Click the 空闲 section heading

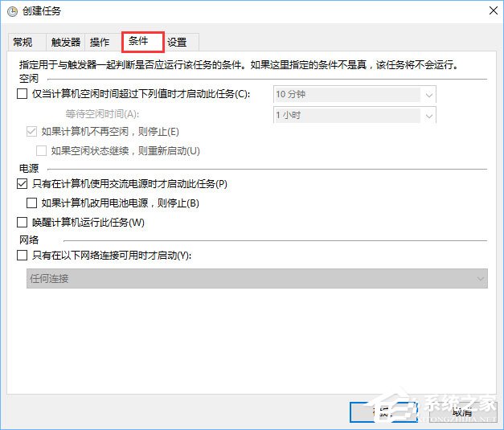tap(29, 78)
